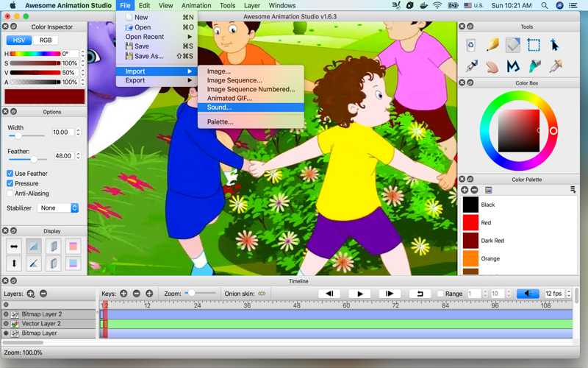Open the Stabilizer dropdown

click(58, 208)
